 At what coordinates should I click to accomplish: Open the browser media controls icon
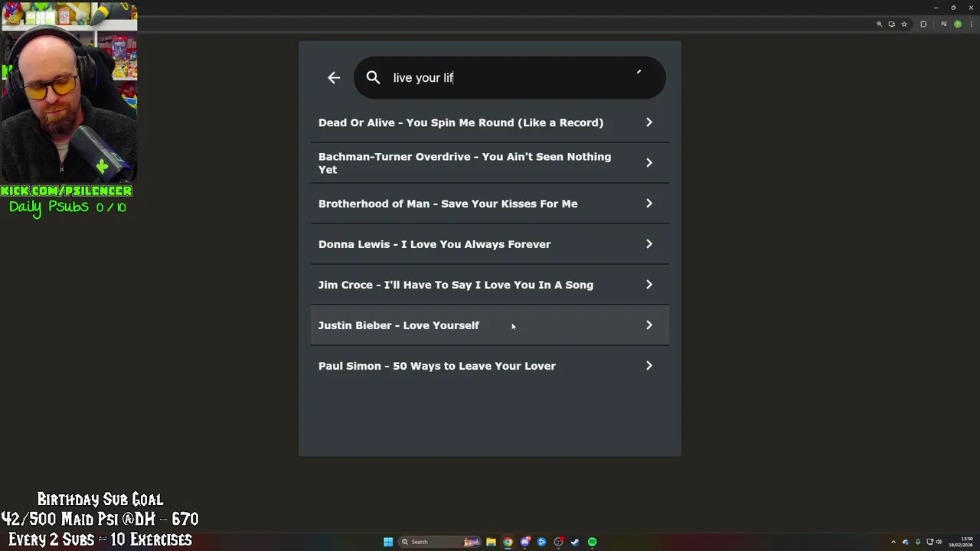pyautogui.click(x=944, y=24)
